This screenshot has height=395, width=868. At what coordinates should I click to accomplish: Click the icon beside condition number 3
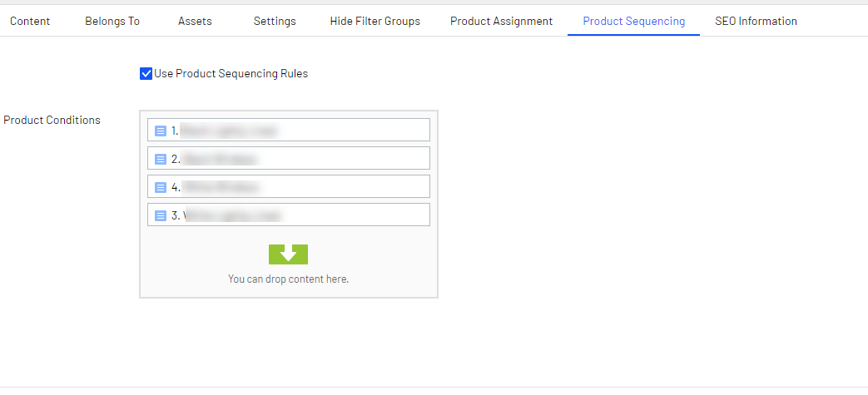click(161, 215)
